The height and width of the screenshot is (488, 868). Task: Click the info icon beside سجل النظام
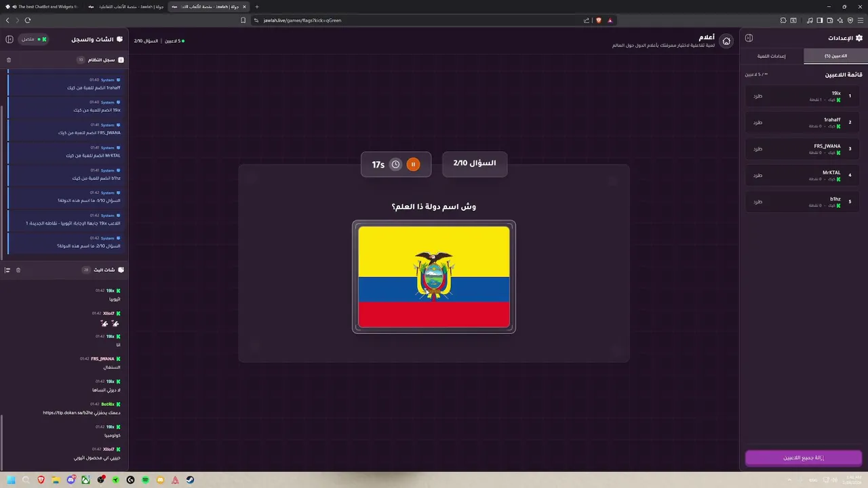[x=121, y=60]
